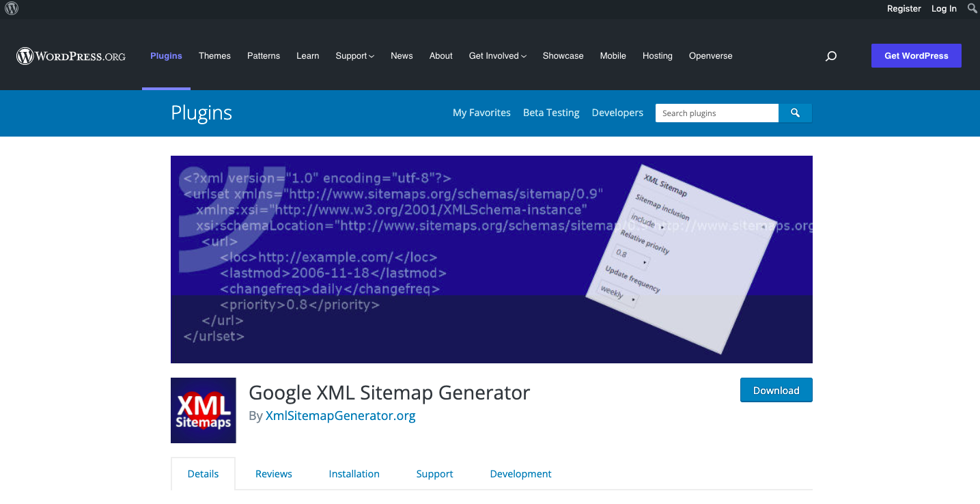
Task: Click the Google XML Sitemap Generator title
Action: point(389,393)
